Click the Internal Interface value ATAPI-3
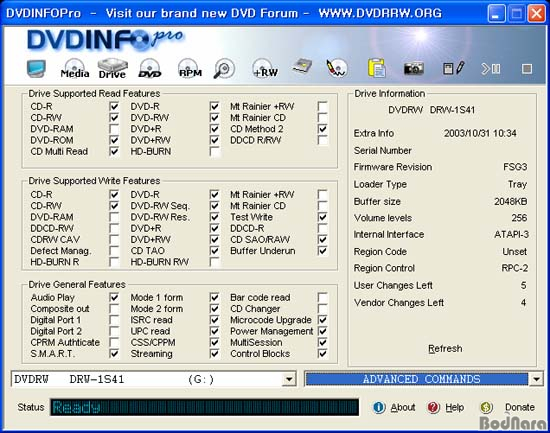This screenshot has width=550, height=433. [x=511, y=234]
